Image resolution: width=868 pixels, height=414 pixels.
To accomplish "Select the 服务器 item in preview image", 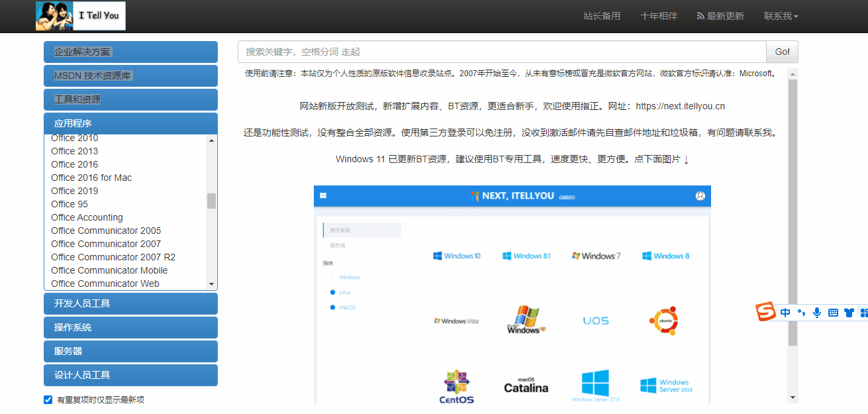I will [338, 245].
